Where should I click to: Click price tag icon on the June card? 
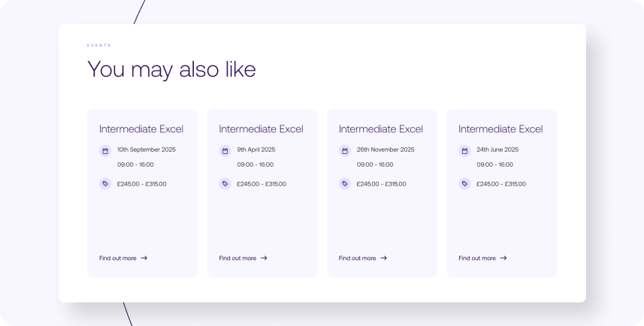464,183
